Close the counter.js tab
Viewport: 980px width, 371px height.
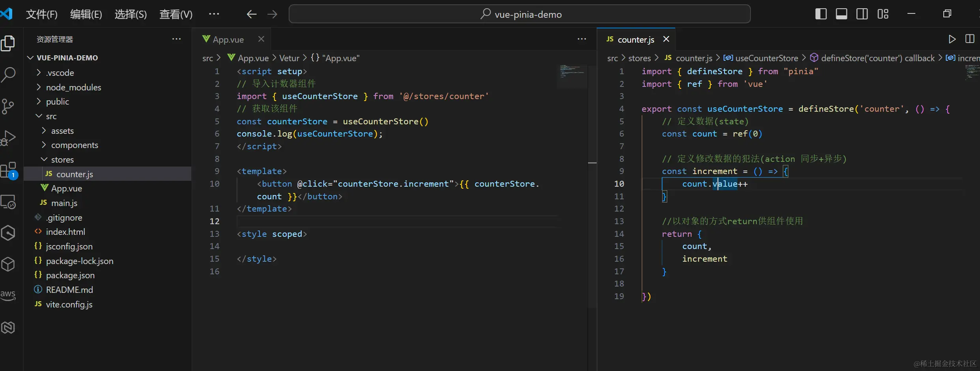[x=666, y=39]
